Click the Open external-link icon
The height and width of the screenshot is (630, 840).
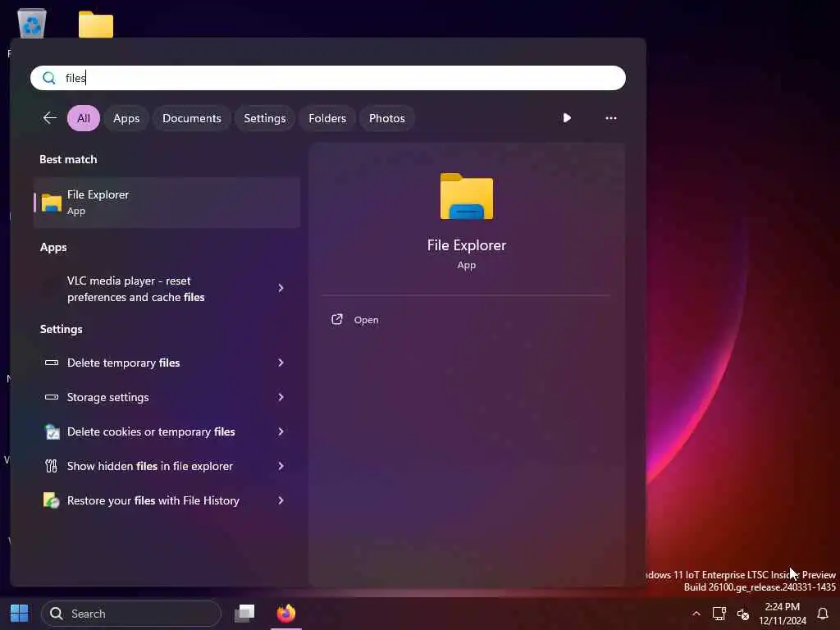tap(337, 320)
